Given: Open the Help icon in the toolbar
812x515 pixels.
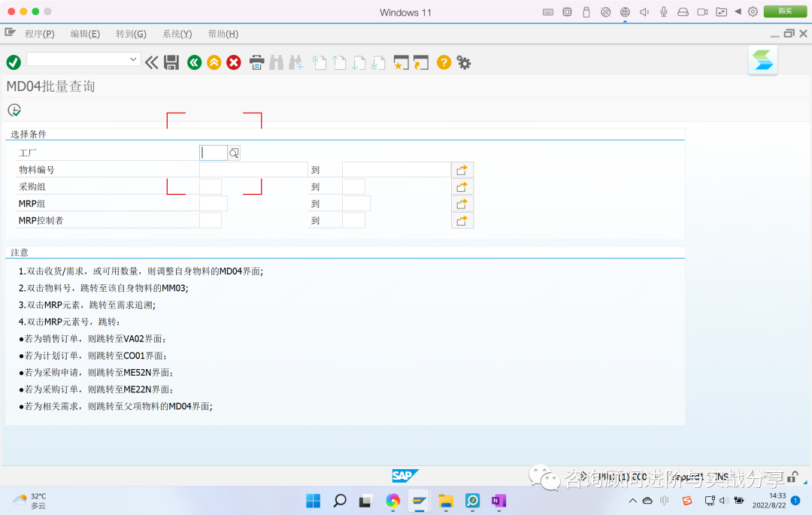Looking at the screenshot, I should pos(443,62).
